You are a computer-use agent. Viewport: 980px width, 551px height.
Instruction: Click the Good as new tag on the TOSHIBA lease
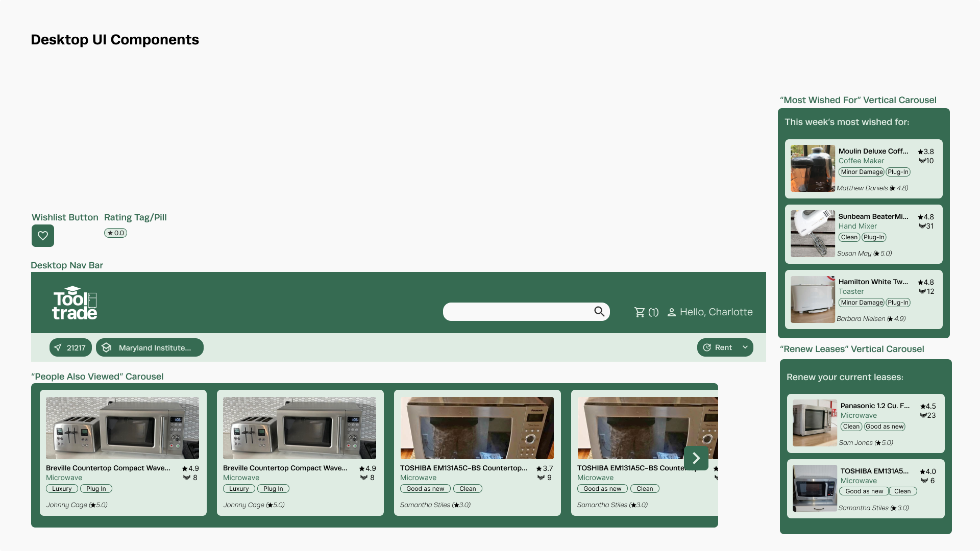[x=864, y=491]
